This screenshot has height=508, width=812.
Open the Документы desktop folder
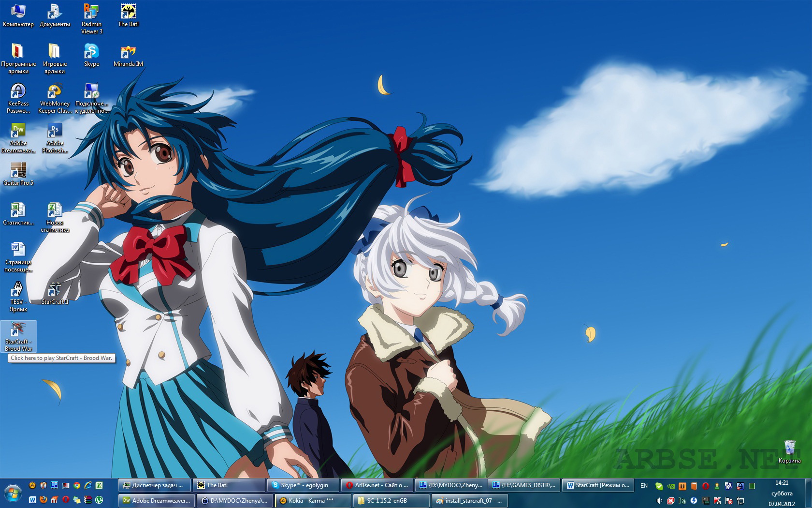(x=55, y=15)
